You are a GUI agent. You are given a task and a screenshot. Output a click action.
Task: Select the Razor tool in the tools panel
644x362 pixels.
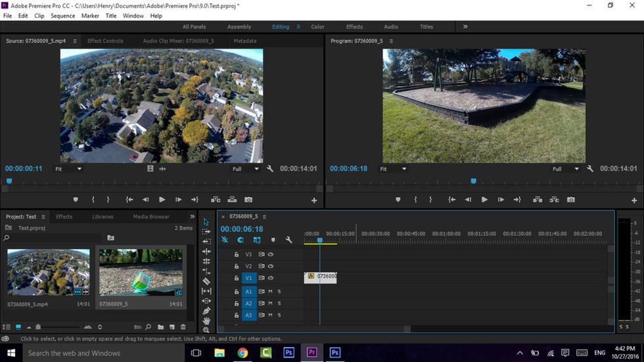[x=206, y=281]
